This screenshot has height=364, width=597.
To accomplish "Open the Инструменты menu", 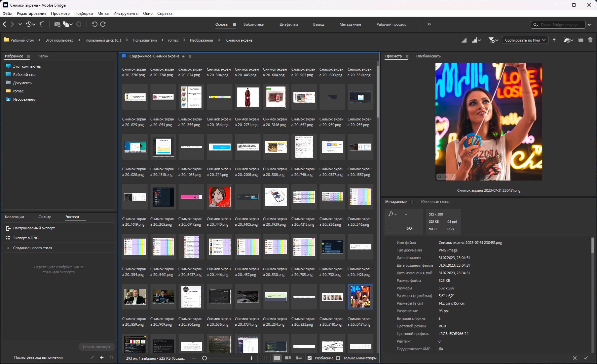I will pos(126,14).
